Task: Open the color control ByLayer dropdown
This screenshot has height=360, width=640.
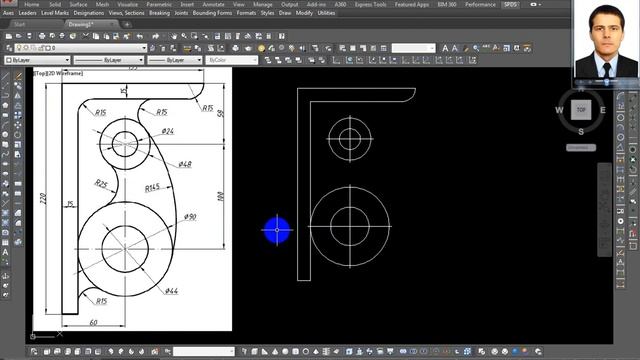Action: click(37, 60)
